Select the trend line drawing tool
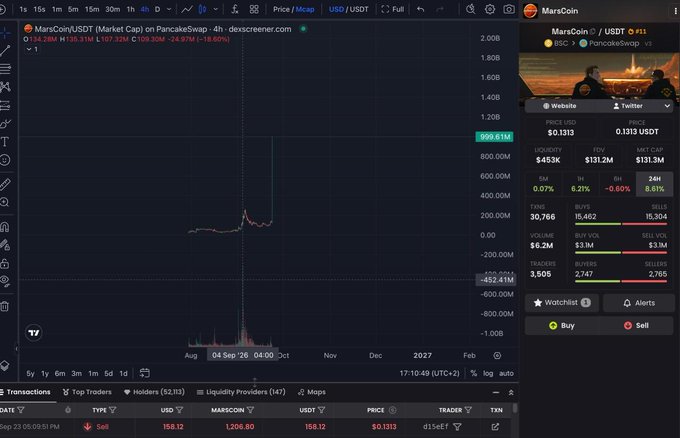Image resolution: width=680 pixels, height=438 pixels. (x=5, y=50)
